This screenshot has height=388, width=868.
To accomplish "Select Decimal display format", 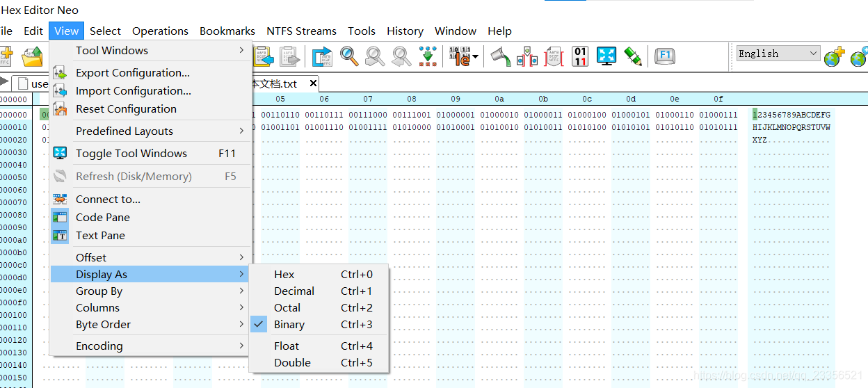I will [319, 291].
